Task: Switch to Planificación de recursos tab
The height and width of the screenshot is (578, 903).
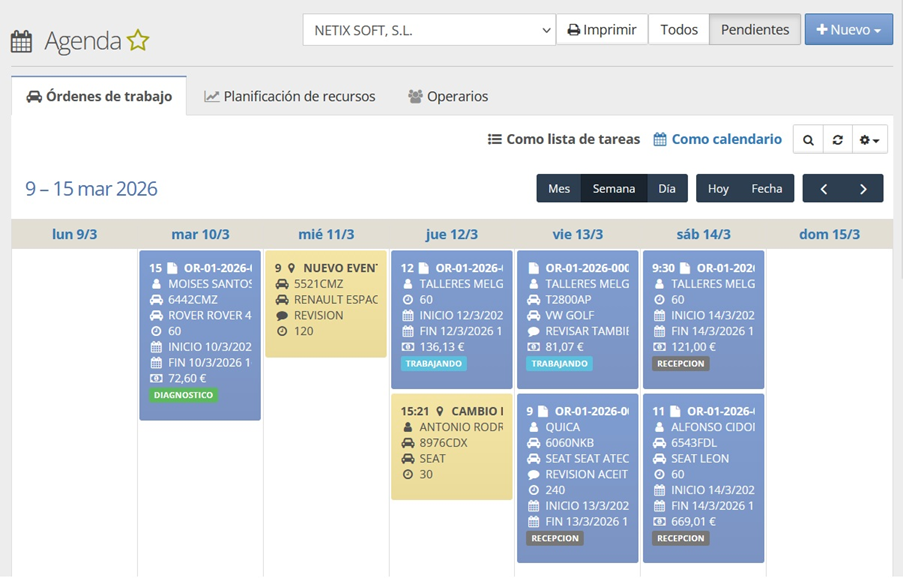Action: (289, 97)
